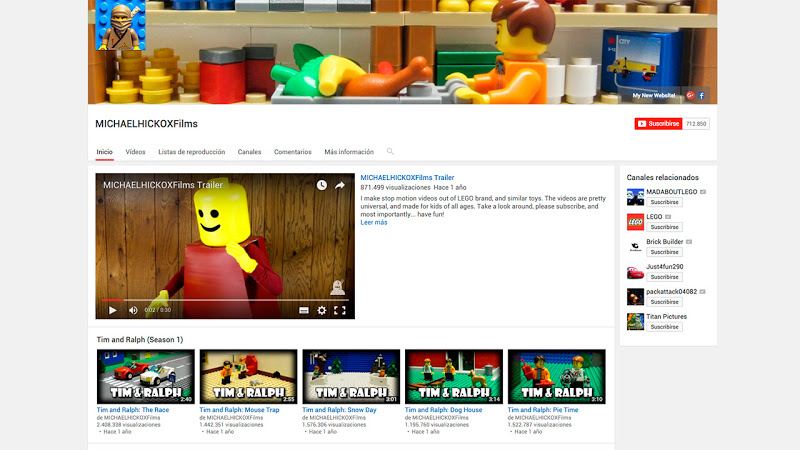Open Tim and Ralph: Snow Day thumbnail
Image resolution: width=800 pixels, height=450 pixels.
(351, 377)
